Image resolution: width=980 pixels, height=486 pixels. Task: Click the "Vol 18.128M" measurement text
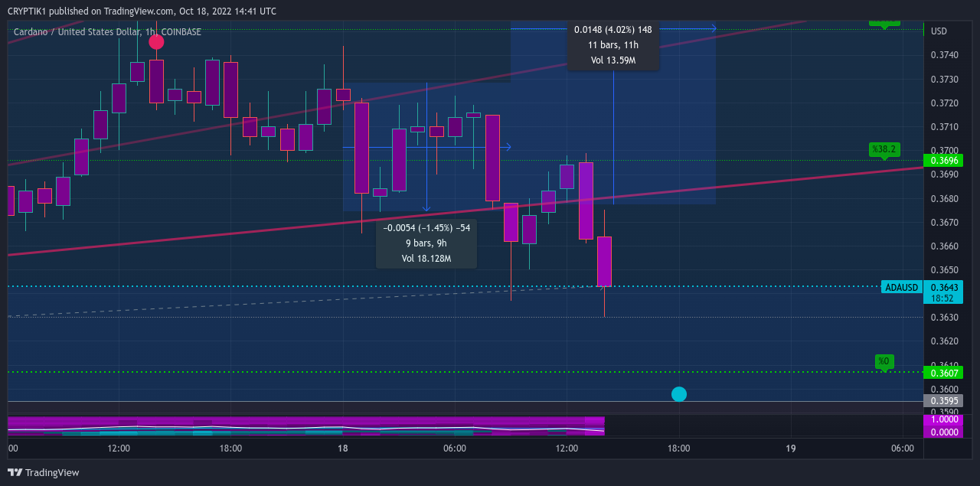[x=426, y=259]
